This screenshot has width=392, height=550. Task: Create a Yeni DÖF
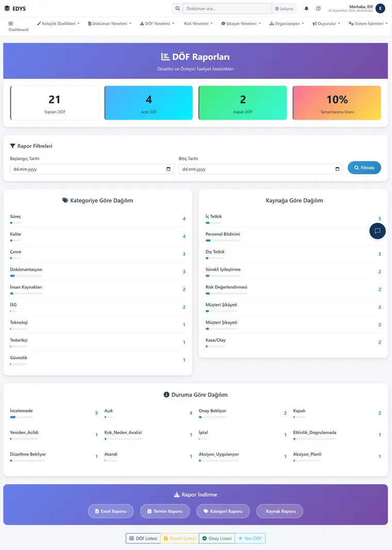click(x=250, y=539)
